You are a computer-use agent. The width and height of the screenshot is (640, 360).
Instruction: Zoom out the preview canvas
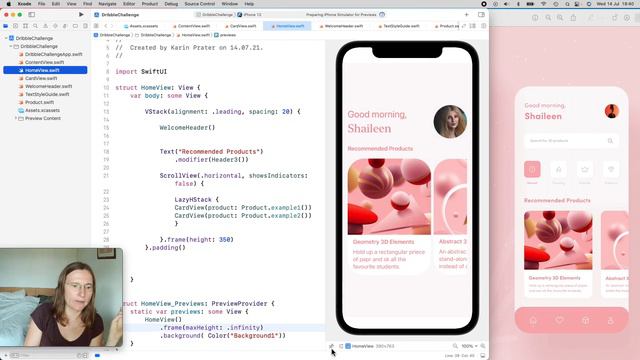point(455,346)
